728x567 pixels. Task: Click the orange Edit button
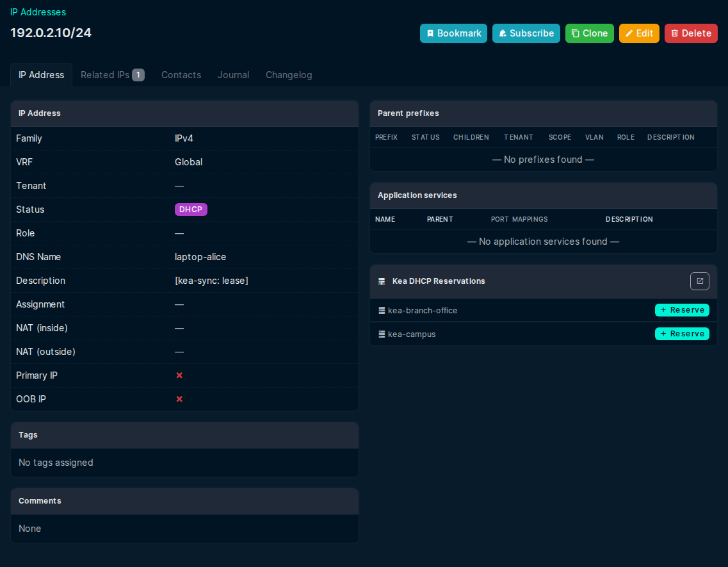click(x=639, y=33)
